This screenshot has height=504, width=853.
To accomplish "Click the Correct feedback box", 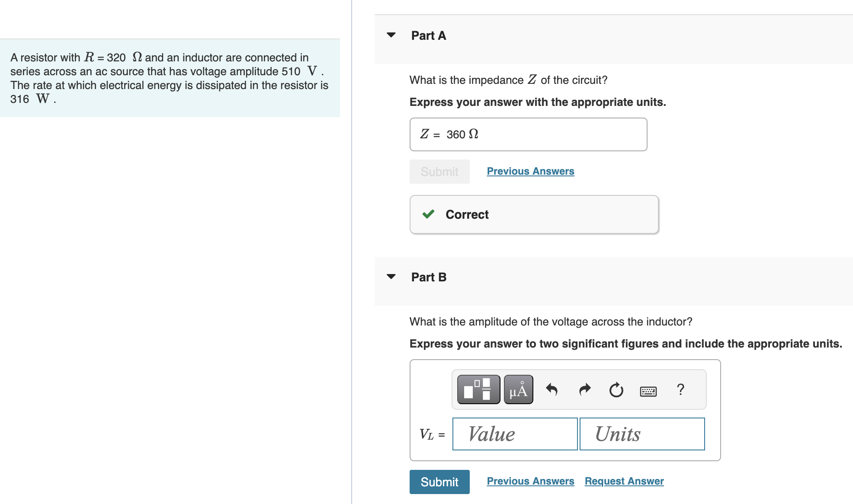I will pyautogui.click(x=534, y=214).
